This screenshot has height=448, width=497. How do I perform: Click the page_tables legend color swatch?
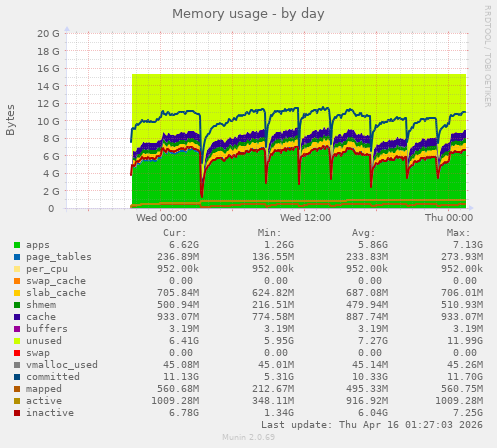point(17,257)
